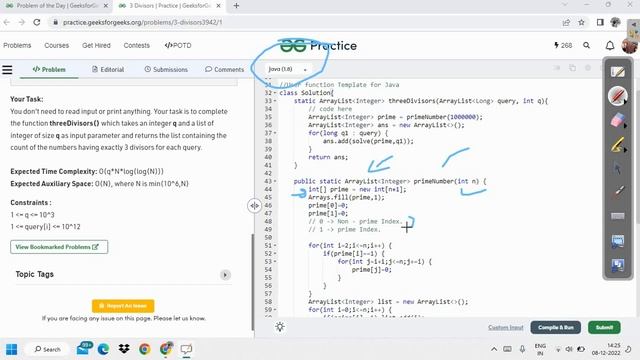Click the Report An Issue button
This screenshot has width=640, height=360.
(x=123, y=306)
